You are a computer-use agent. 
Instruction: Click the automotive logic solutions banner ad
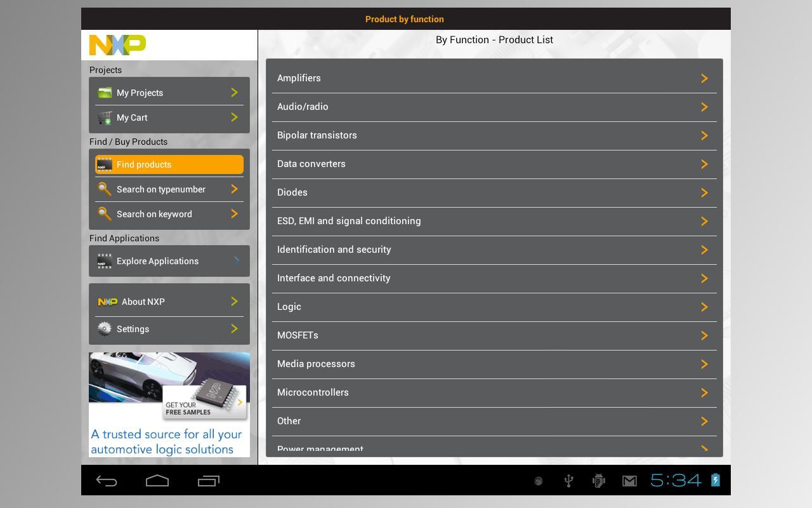pos(169,404)
